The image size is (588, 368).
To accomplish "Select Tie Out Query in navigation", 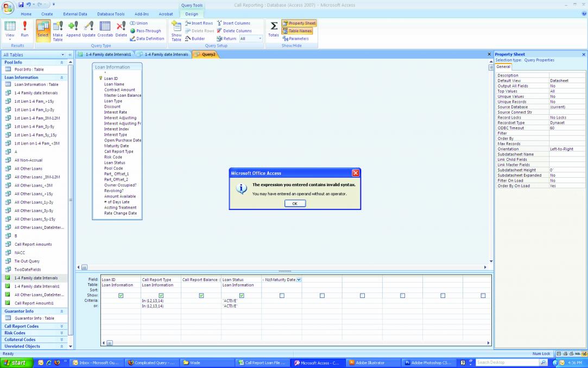I will click(x=27, y=261).
